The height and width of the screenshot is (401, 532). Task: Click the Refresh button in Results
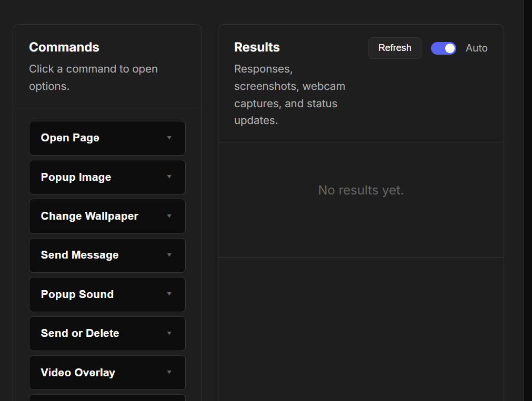(x=395, y=48)
